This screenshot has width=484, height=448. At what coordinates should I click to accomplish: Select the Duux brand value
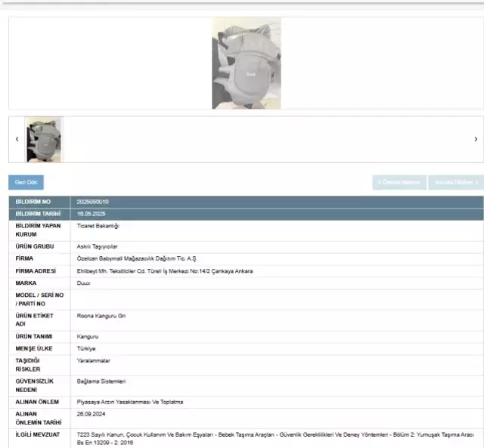[84, 283]
